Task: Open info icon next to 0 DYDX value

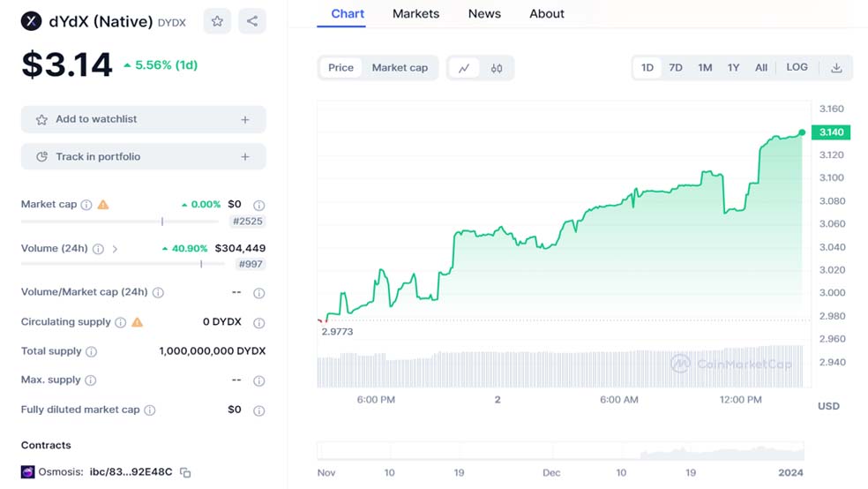Action: 258,323
